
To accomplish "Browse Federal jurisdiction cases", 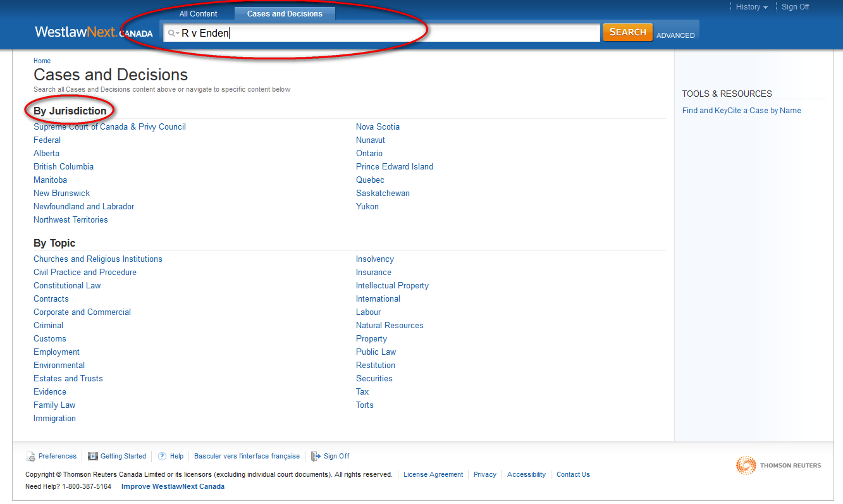I will pyautogui.click(x=47, y=140).
